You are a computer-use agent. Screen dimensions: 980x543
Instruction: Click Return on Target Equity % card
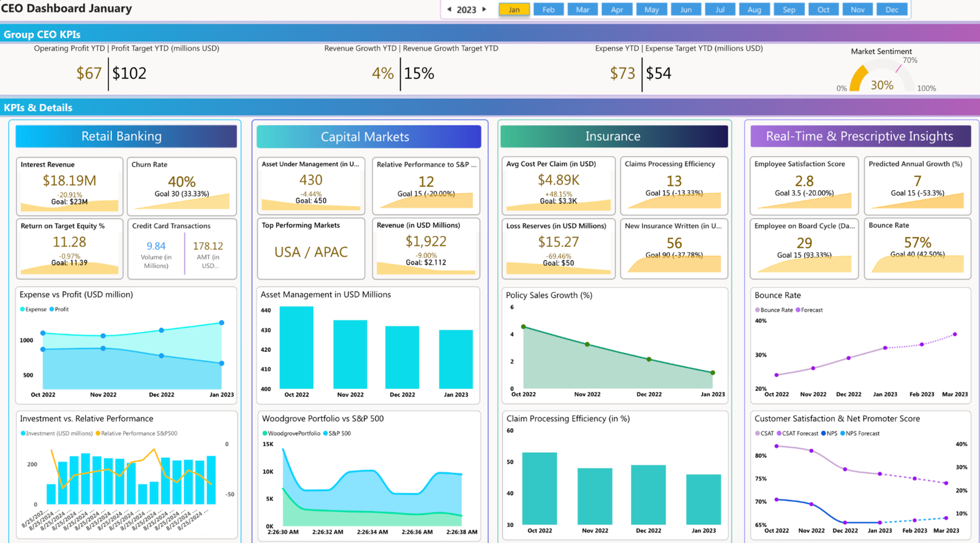(x=69, y=248)
